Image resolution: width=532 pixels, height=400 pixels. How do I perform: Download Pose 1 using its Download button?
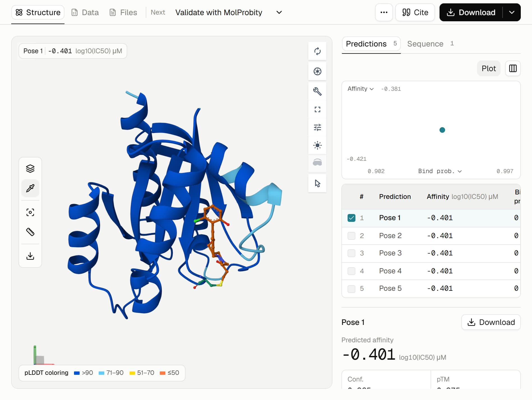click(491, 322)
